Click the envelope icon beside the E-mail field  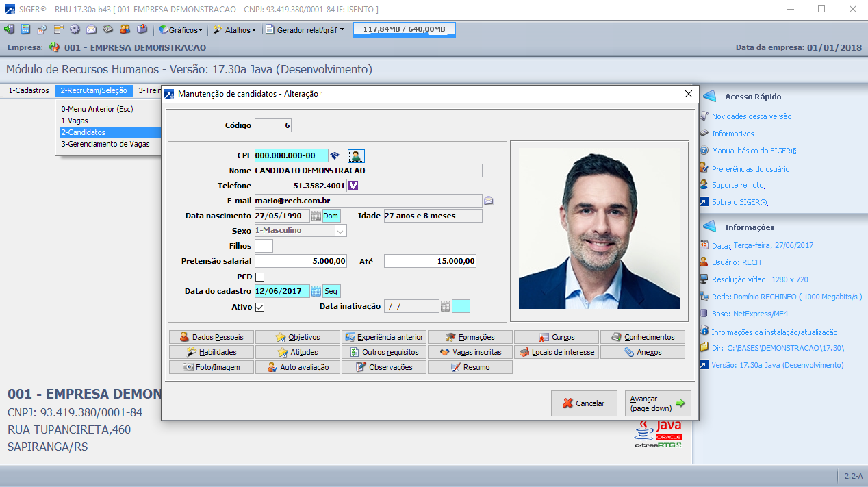click(489, 201)
